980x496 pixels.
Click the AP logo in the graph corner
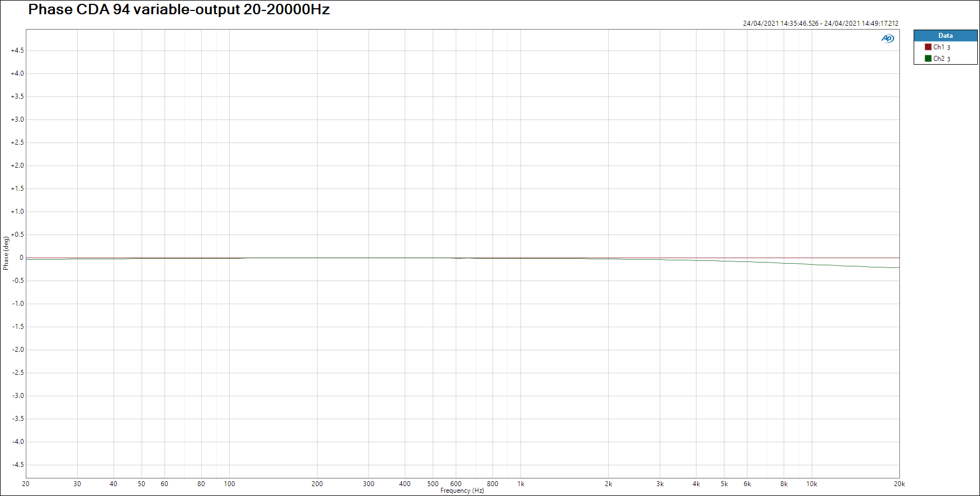pyautogui.click(x=887, y=38)
